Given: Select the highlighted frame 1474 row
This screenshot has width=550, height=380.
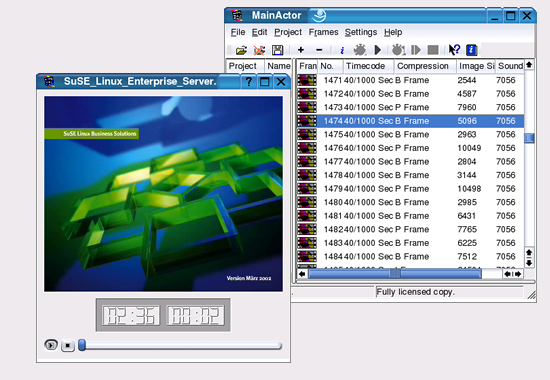Looking at the screenshot, I should pyautogui.click(x=411, y=121).
